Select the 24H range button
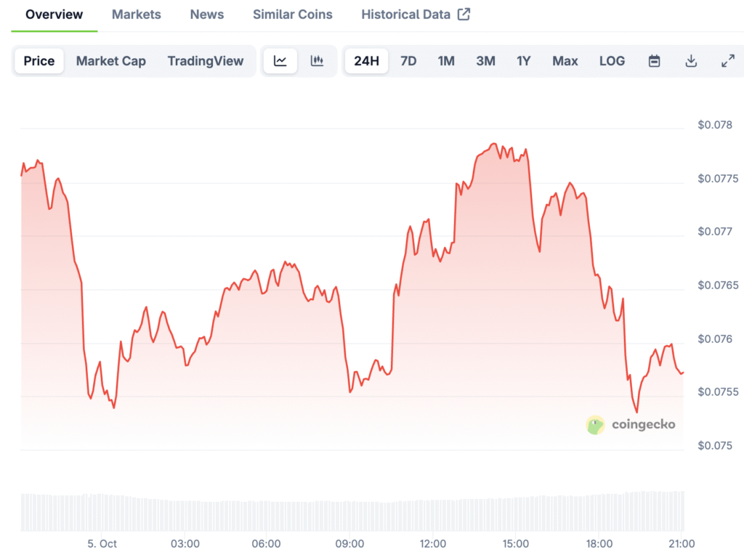The width and height of the screenshot is (744, 560). pos(367,61)
